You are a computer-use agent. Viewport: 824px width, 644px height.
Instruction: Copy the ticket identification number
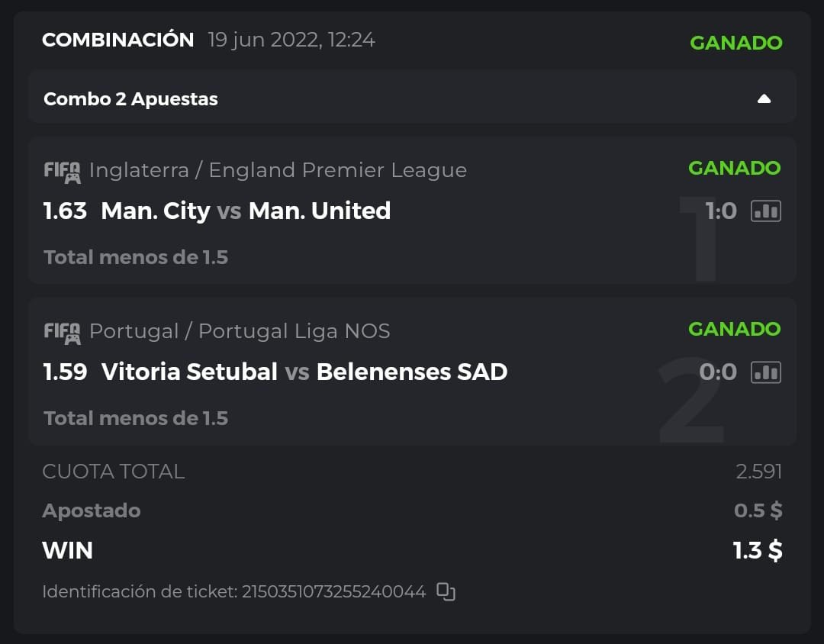pyautogui.click(x=446, y=591)
